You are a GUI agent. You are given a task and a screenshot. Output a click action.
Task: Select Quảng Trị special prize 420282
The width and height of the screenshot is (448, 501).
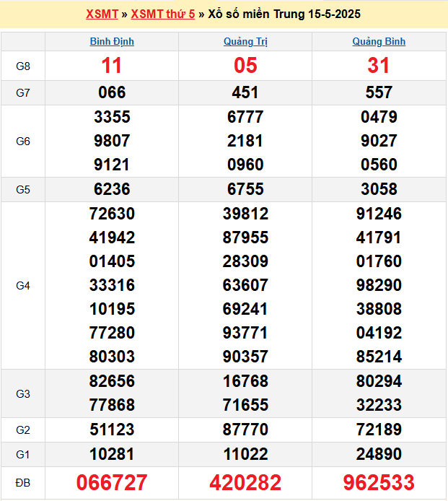(245, 483)
